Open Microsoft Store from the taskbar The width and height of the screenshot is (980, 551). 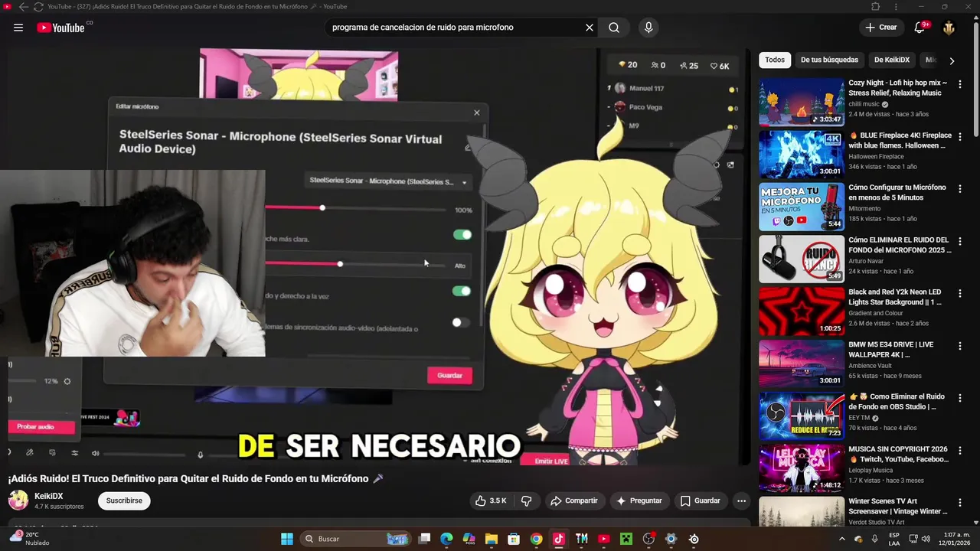[x=514, y=539]
